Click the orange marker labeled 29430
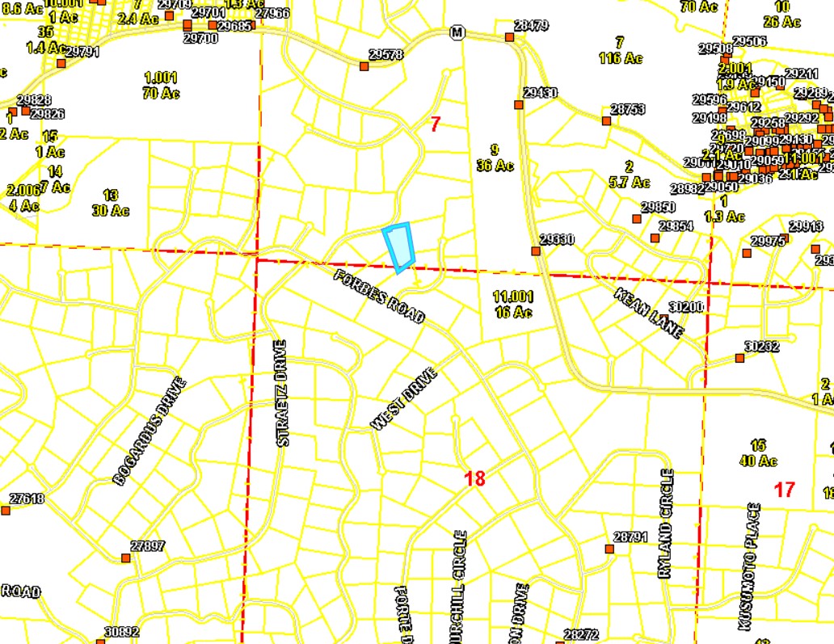 tap(518, 104)
